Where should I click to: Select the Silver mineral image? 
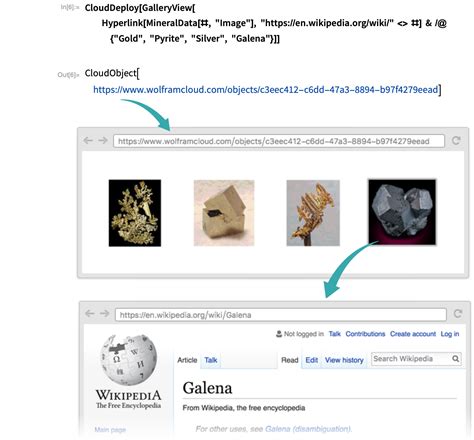point(313,213)
